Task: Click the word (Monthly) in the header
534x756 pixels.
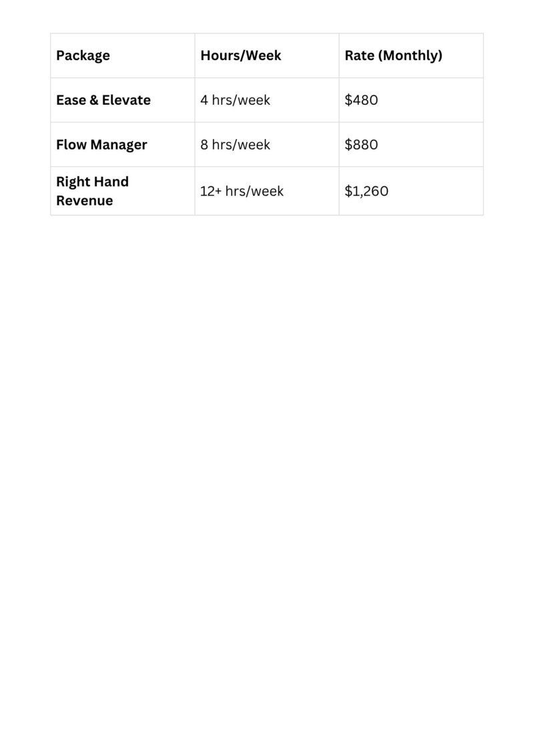Action: pyautogui.click(x=410, y=55)
